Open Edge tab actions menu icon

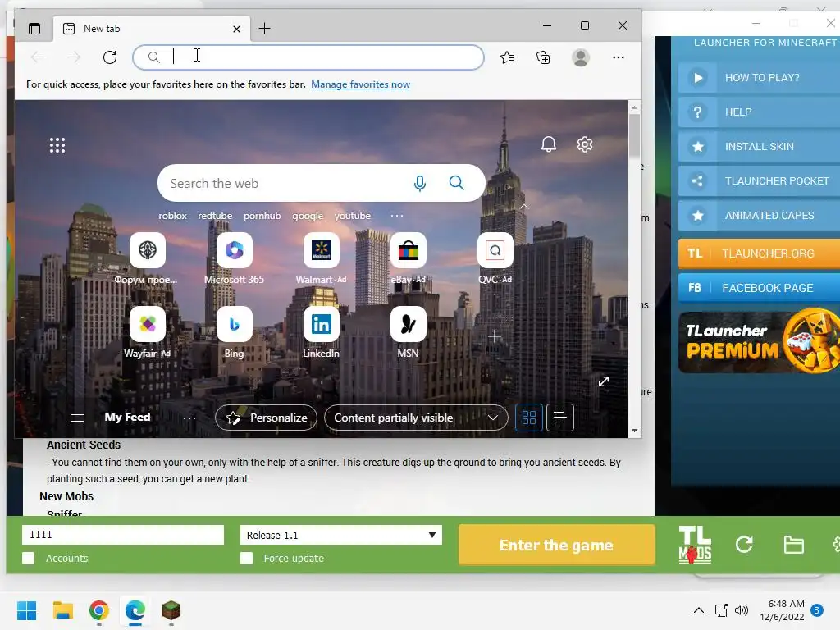(x=34, y=29)
